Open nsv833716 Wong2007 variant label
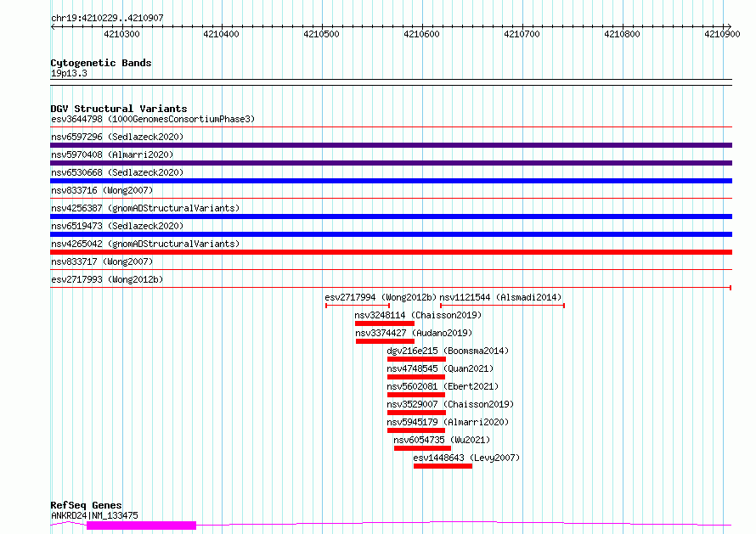Image resolution: width=756 pixels, height=534 pixels. coord(102,190)
